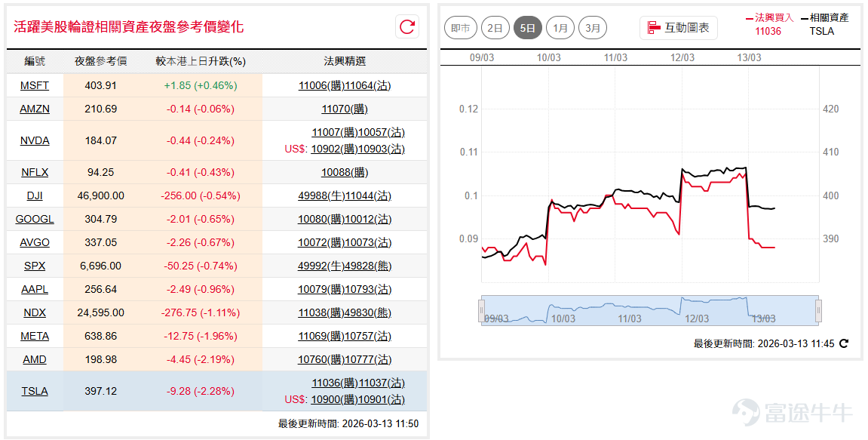
Task: Open US$ warrant 10902(購) for NVDA
Action: [x=334, y=149]
